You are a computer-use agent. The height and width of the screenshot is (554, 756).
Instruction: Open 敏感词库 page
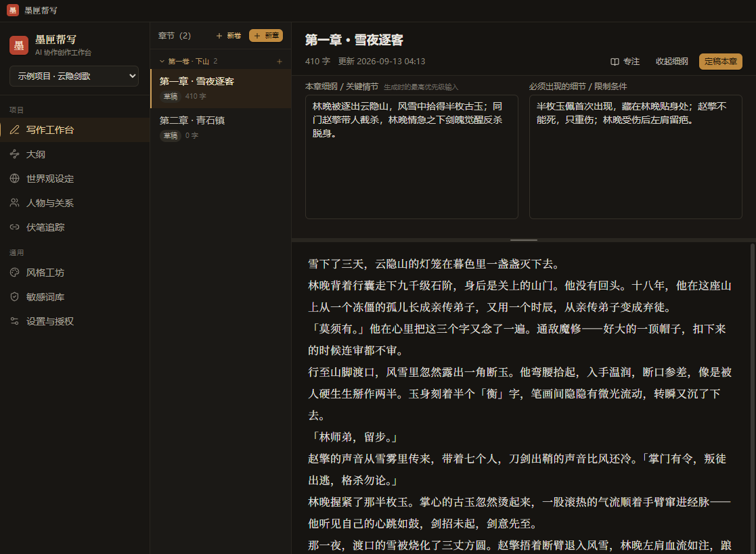74,297
